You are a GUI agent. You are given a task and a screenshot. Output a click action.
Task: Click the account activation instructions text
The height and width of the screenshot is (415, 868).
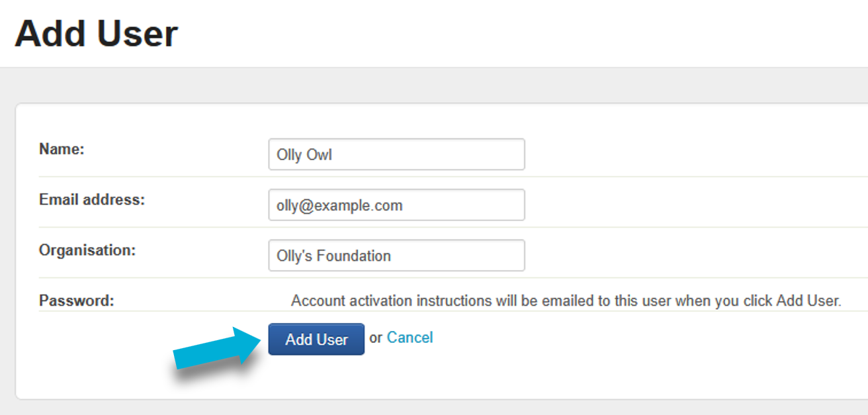click(566, 300)
